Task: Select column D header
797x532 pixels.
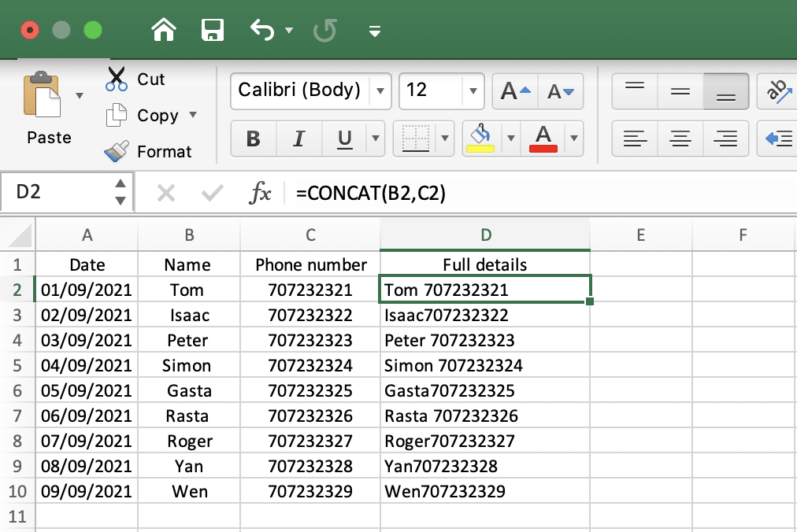Action: 485,235
